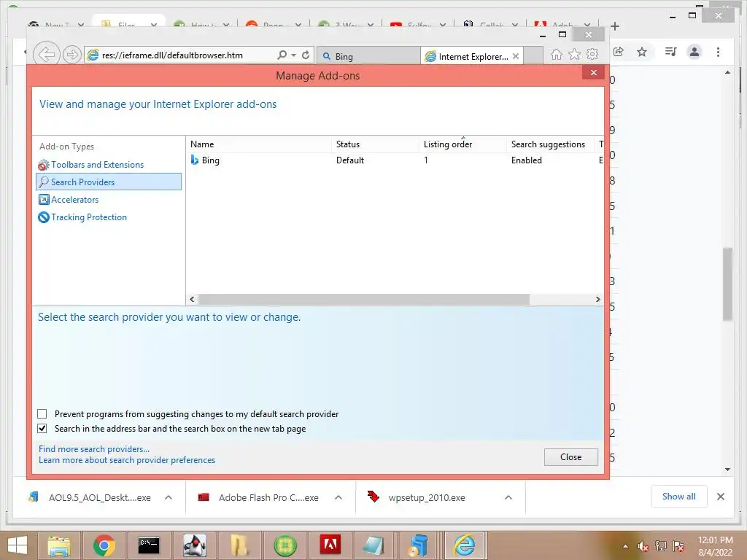Click the green circle taskbar icon

point(285,545)
